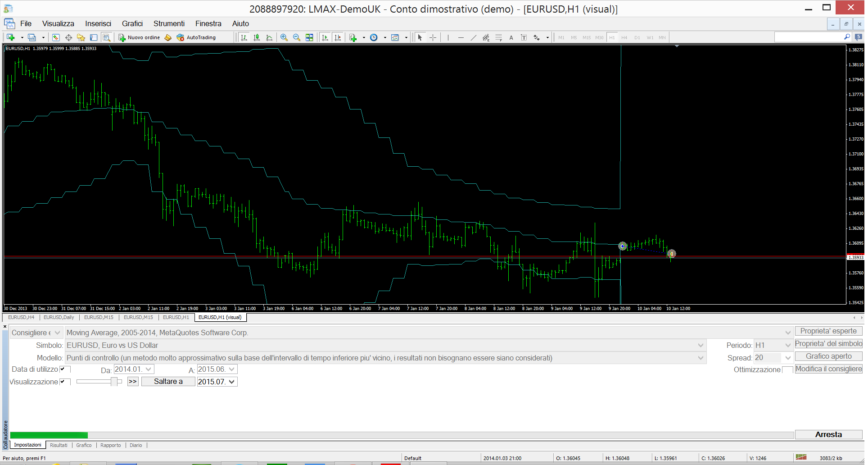Open the Saltare a date dropdown

point(232,382)
